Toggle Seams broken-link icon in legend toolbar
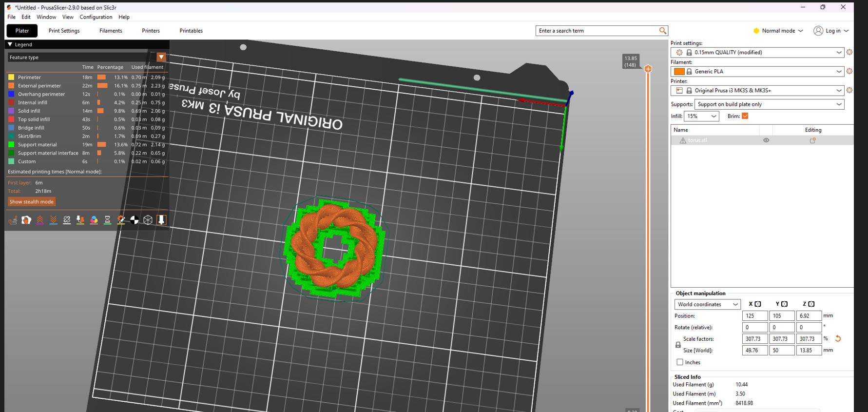Image resolution: width=868 pixels, height=412 pixels. (x=67, y=220)
